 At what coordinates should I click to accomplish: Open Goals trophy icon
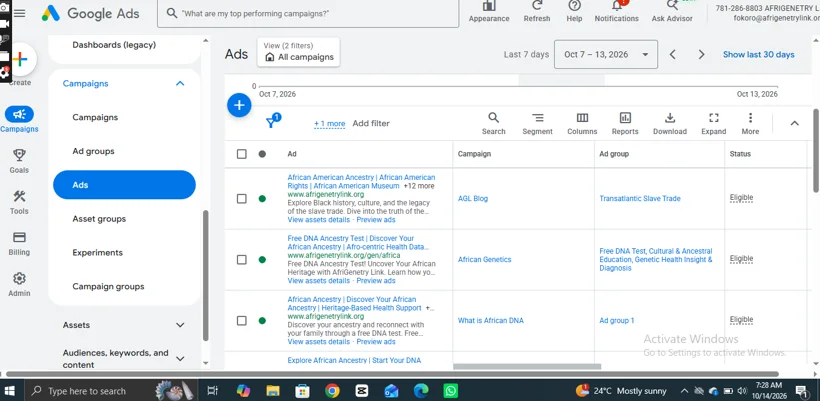[x=19, y=155]
